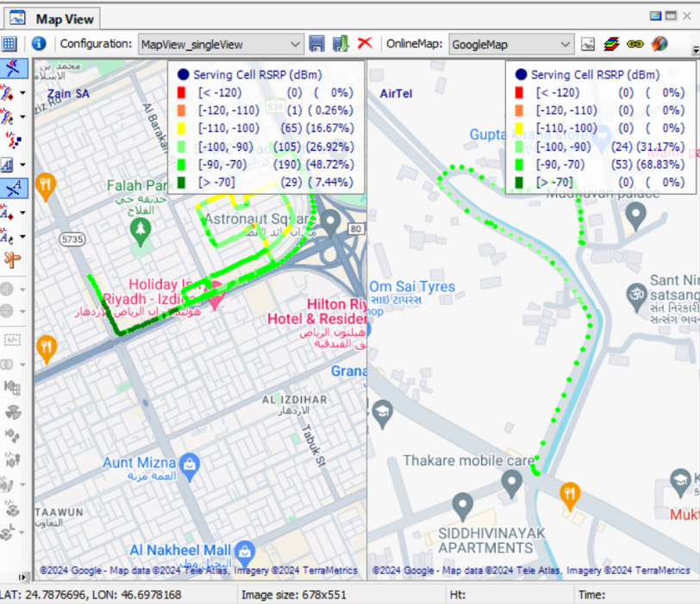Viewport: 700px width, 604px height.
Task: Click the pin/dock panel icon in title bar
Action: 655,16
